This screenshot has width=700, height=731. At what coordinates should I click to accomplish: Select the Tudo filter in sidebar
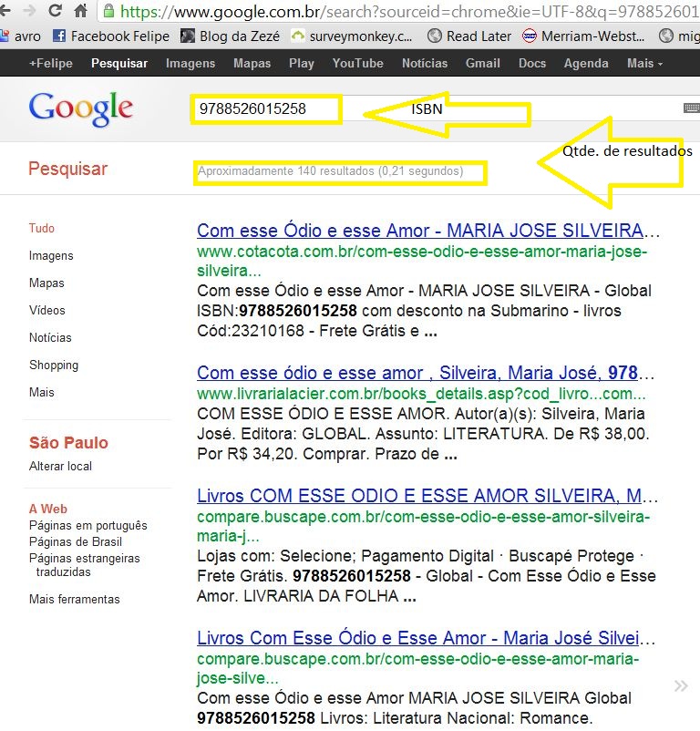pyautogui.click(x=42, y=229)
